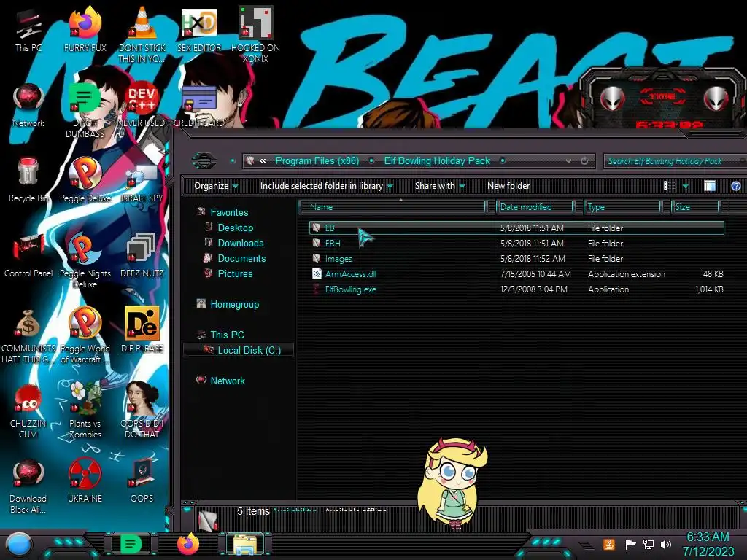The height and width of the screenshot is (560, 747).
Task: Open the ISRAEL SPY desktop icon
Action: click(142, 183)
